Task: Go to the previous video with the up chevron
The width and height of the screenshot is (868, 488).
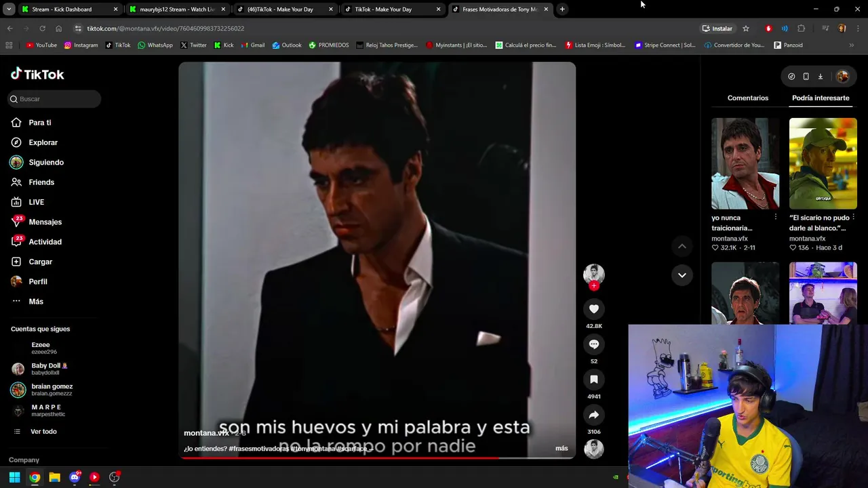Action: click(682, 246)
